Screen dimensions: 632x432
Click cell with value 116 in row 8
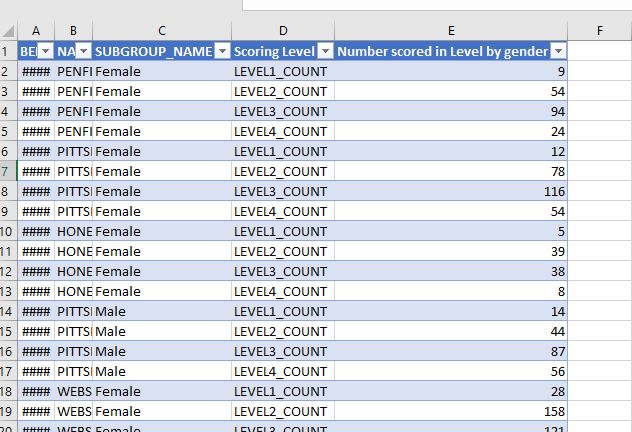451,191
